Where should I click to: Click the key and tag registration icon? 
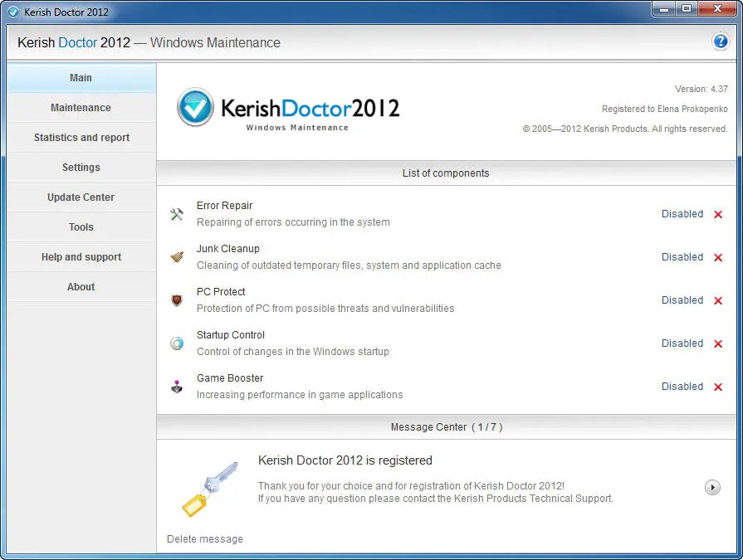(x=209, y=489)
